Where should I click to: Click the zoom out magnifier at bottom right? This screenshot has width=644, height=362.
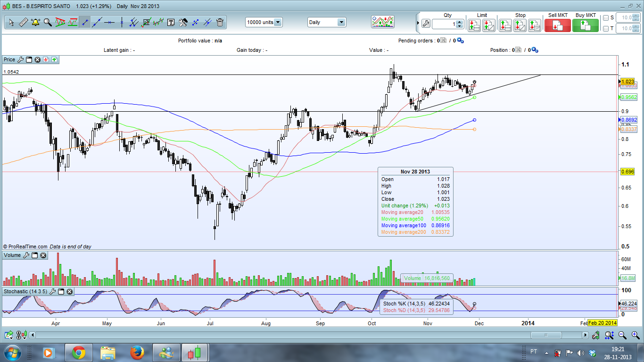coord(622,335)
